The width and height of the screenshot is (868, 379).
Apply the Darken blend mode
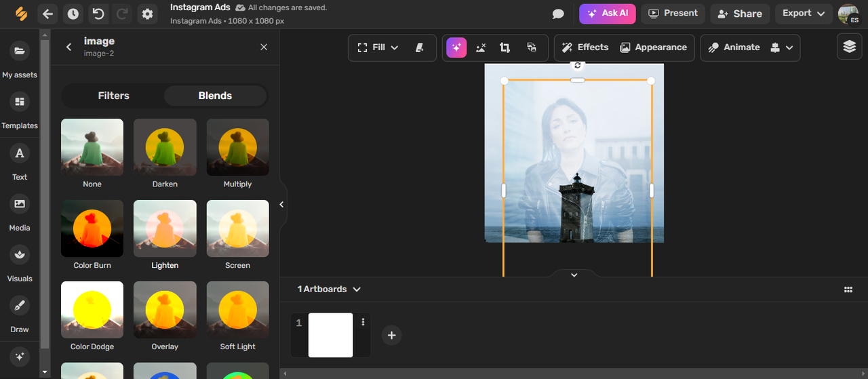pyautogui.click(x=165, y=148)
